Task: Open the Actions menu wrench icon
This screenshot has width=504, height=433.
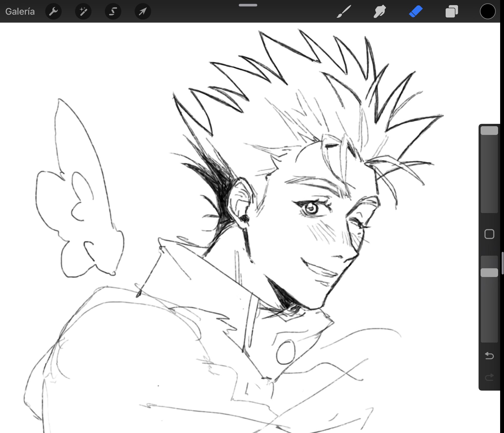Action: point(53,11)
